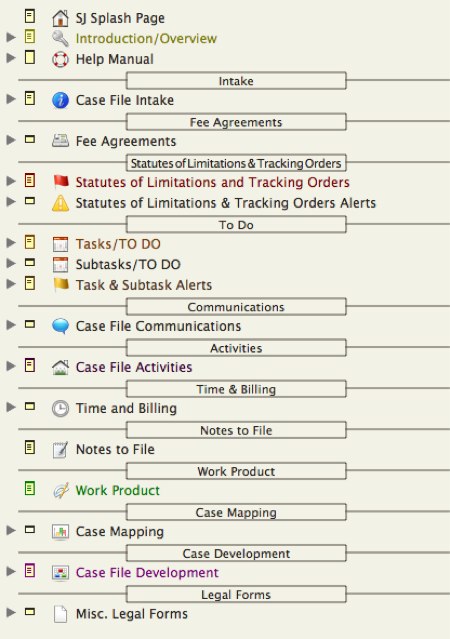Expand Case File Development with its triangle
Image resolution: width=450 pixels, height=639 pixels.
[x=11, y=571]
